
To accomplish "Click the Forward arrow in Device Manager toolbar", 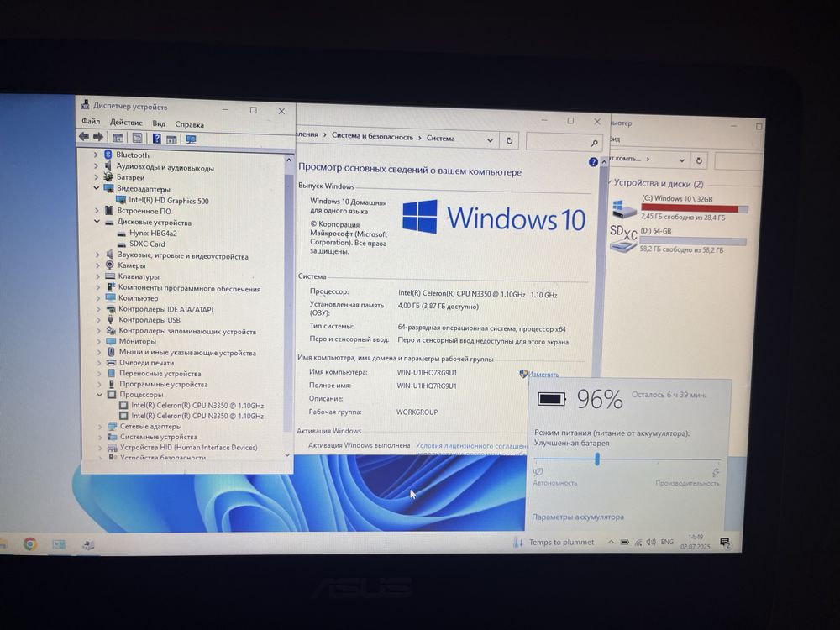I will pyautogui.click(x=98, y=137).
